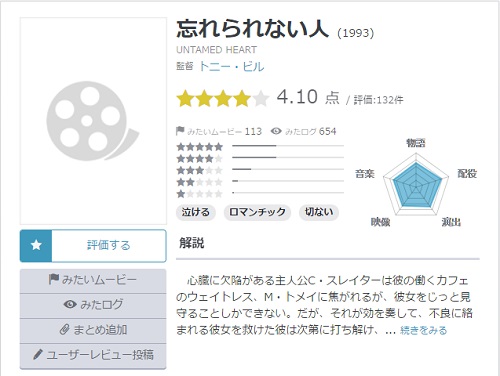Click the paperclip icon for まとめ追加
The height and width of the screenshot is (376, 500).
pos(64,330)
